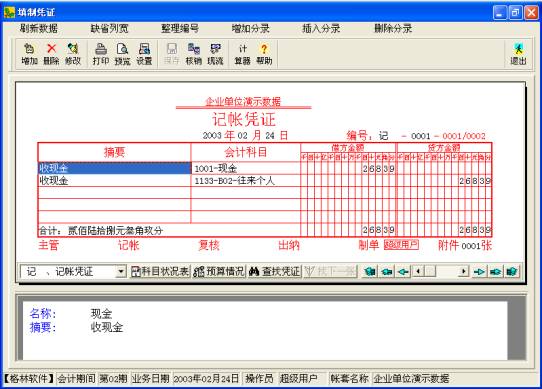This screenshot has width=542, height=389.
Task: Click 第02期 accounting period in status bar
Action: 113,379
